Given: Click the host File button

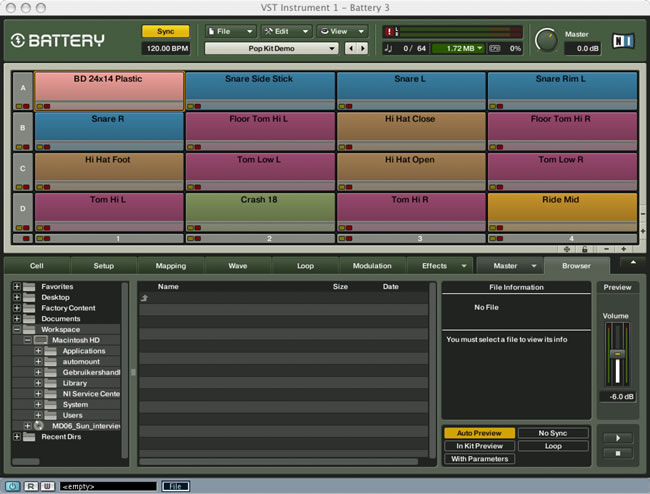Looking at the screenshot, I should coord(175,486).
